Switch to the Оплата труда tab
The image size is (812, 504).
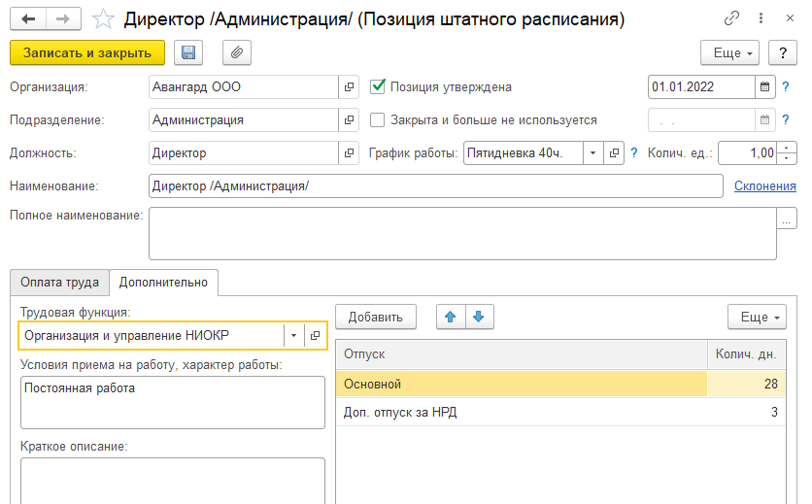pos(59,283)
